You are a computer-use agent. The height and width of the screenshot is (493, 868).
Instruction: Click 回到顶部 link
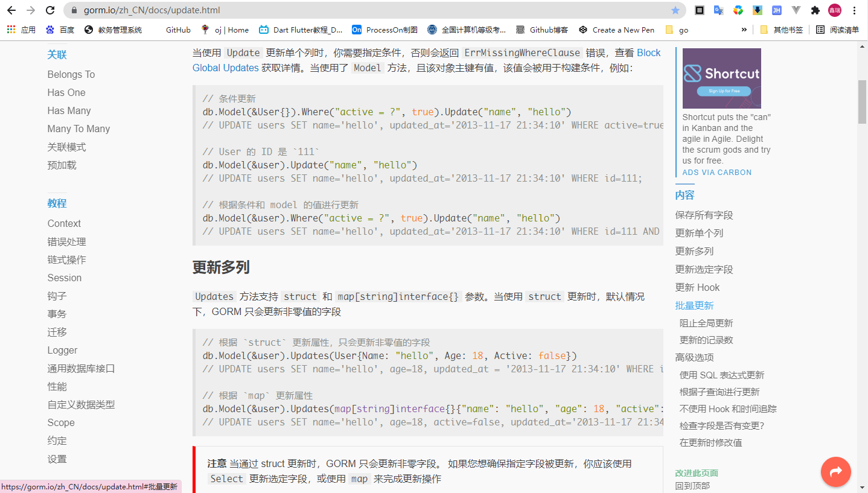click(x=692, y=486)
